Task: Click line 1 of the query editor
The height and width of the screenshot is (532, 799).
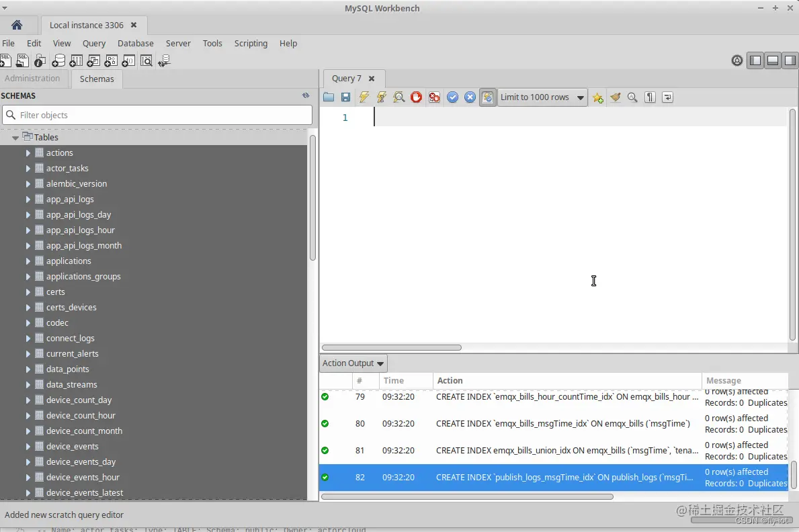Action: tap(581, 117)
